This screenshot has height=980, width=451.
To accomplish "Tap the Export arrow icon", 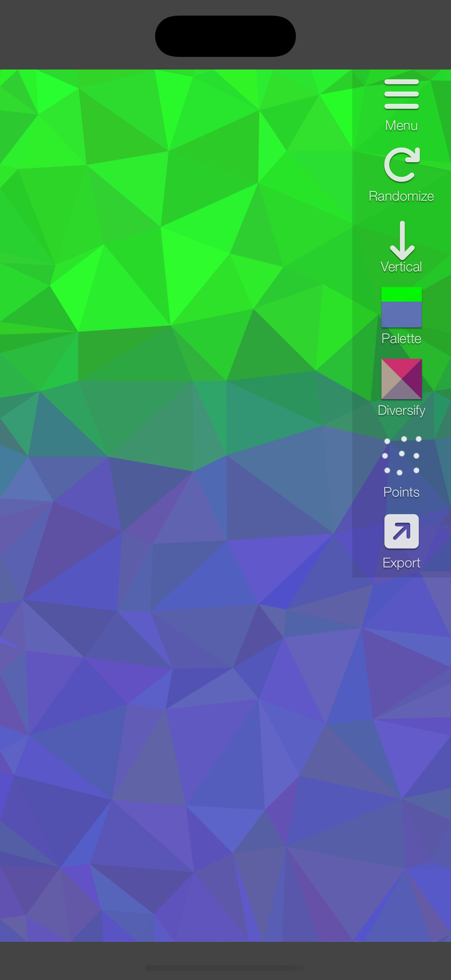I will pos(402,531).
